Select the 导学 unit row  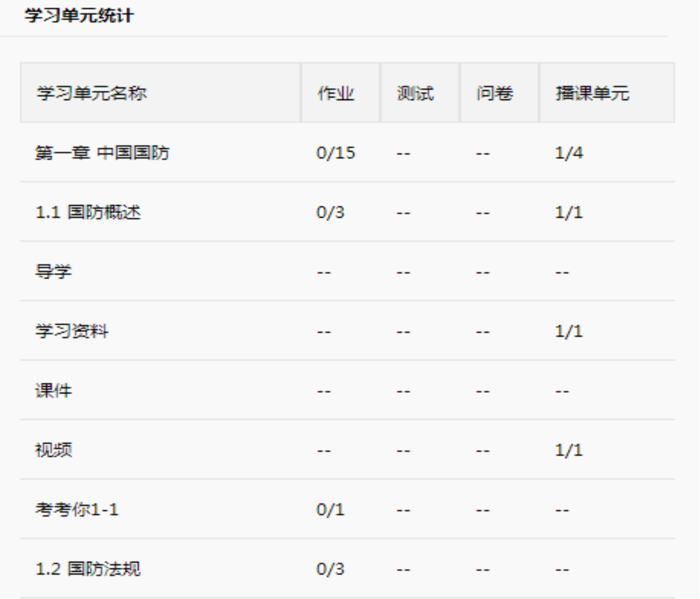pos(54,271)
